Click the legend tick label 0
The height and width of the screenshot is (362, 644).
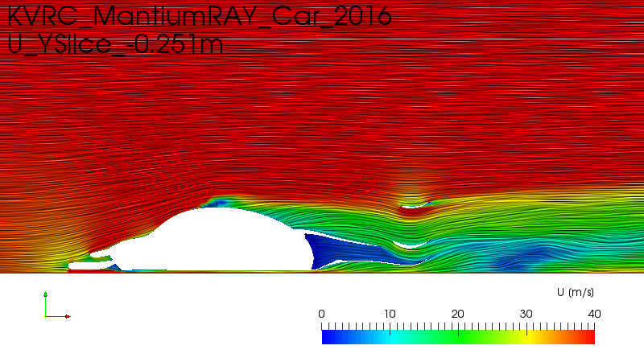point(321,314)
